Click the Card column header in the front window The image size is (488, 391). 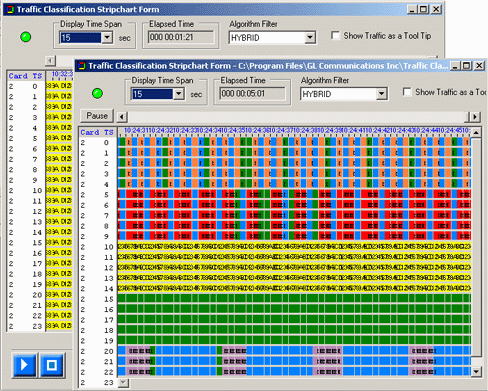(90, 132)
